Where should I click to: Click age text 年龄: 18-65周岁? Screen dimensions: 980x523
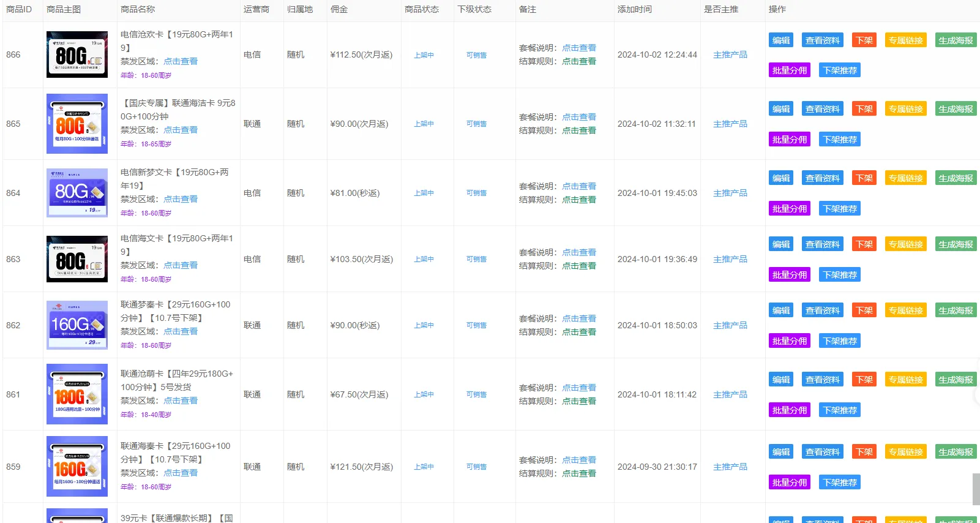pos(146,144)
